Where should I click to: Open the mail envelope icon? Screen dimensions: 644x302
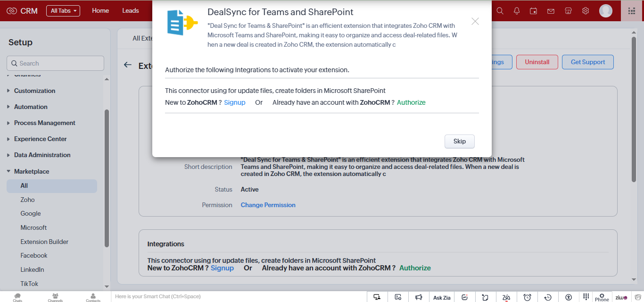(551, 11)
